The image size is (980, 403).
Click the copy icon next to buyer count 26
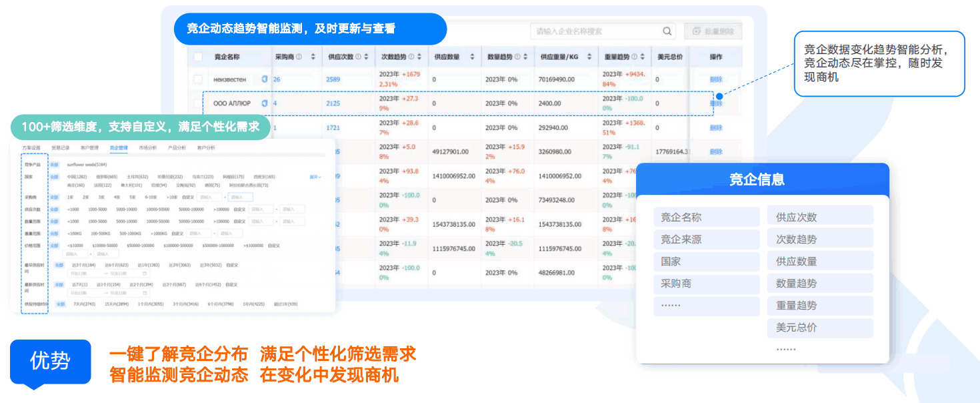(x=265, y=78)
